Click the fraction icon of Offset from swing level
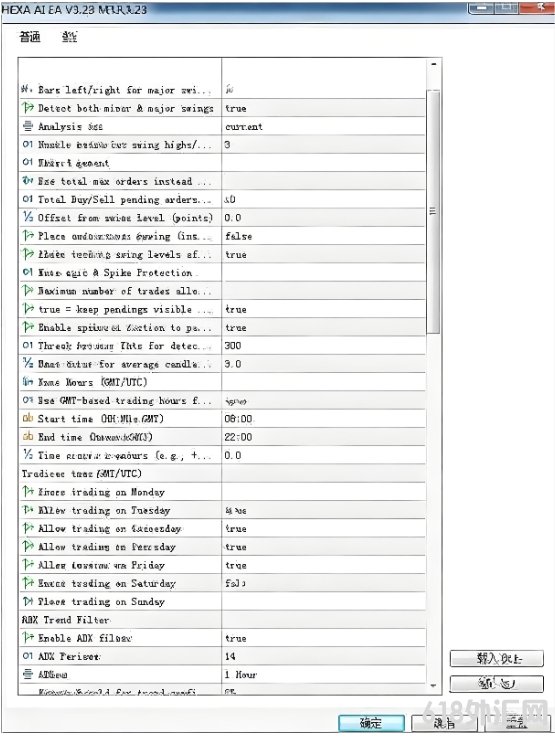 pos(28,217)
